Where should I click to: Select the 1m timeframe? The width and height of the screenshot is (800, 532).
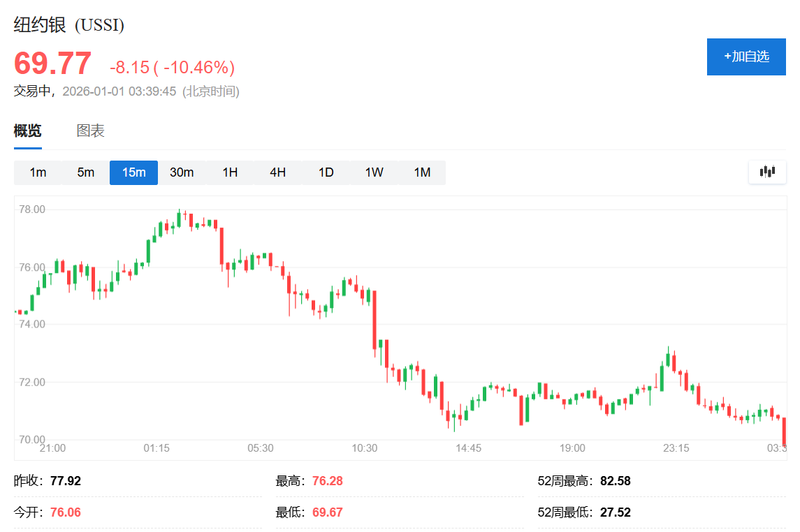(x=38, y=172)
